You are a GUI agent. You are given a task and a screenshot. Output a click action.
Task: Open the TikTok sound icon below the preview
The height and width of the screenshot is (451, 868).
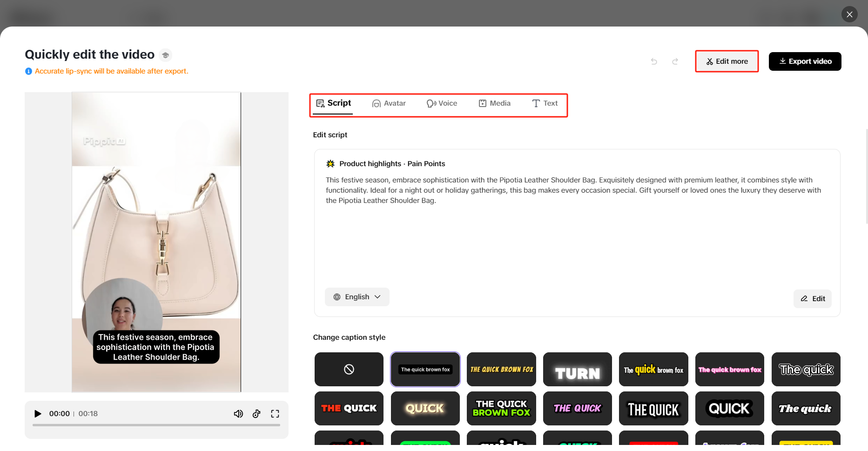click(256, 414)
